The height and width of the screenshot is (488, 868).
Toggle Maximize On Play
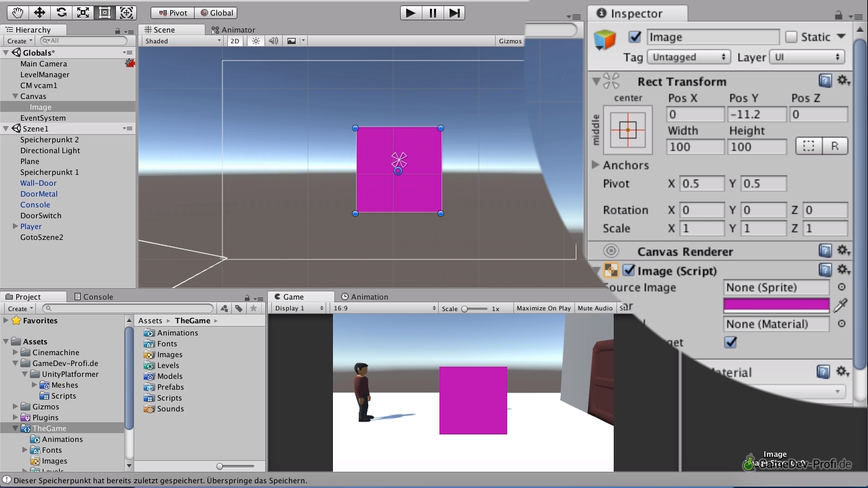pos(543,308)
